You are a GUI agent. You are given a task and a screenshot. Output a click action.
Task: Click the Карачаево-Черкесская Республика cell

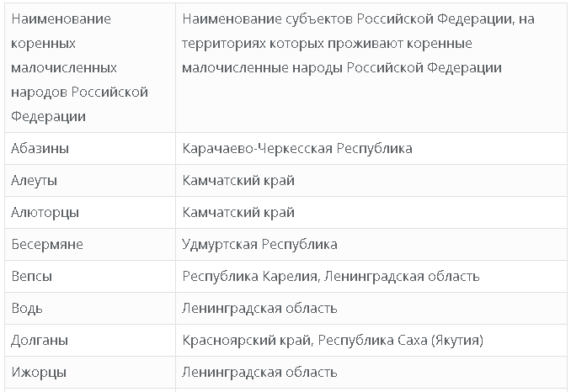point(297,149)
